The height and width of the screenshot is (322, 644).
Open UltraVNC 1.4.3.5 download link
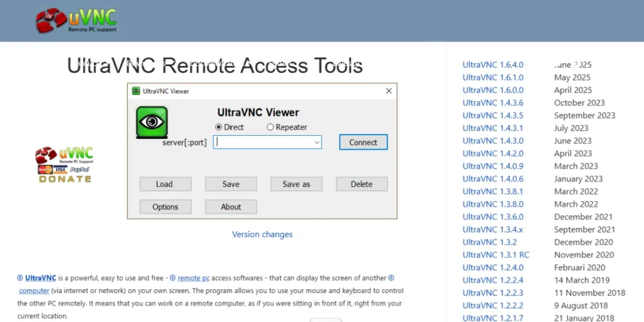[x=493, y=116]
